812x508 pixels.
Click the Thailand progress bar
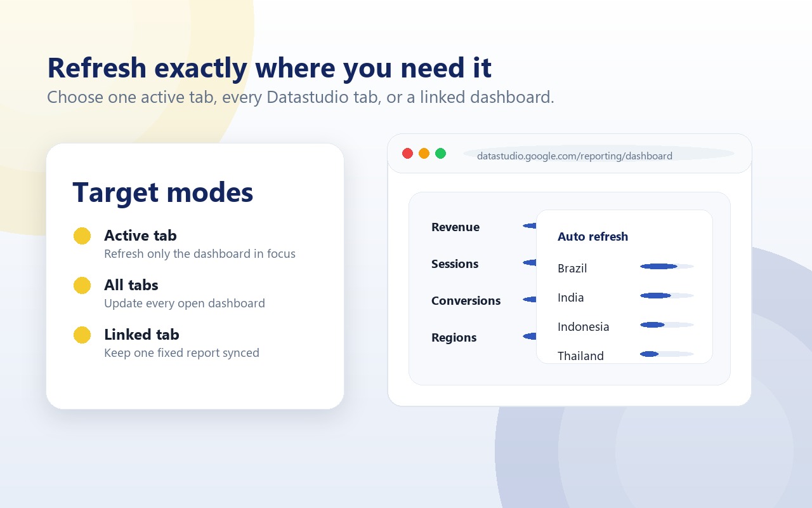tap(667, 354)
